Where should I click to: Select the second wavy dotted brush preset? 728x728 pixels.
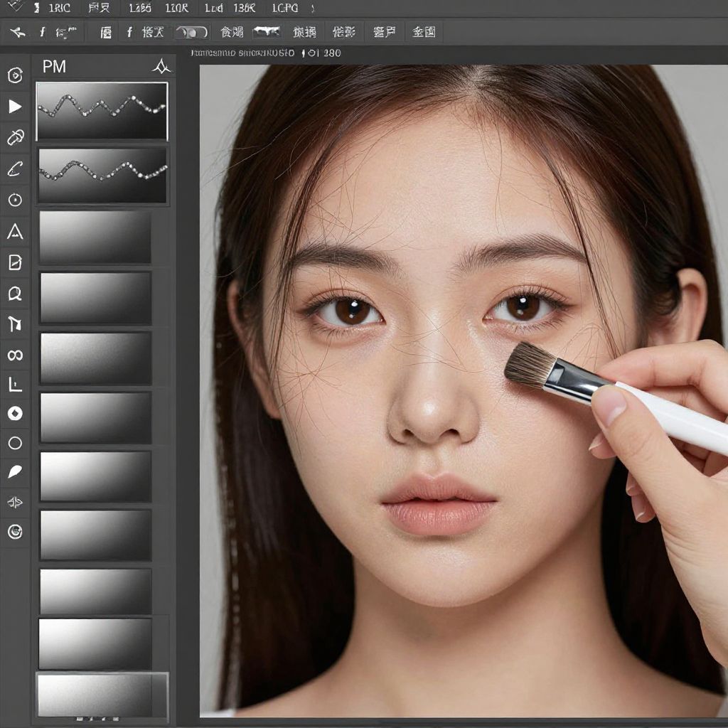(x=102, y=175)
